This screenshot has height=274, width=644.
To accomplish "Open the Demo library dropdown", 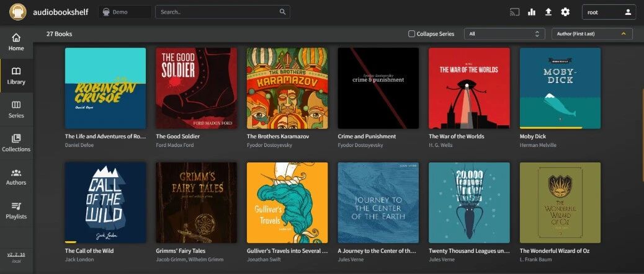I will click(125, 12).
